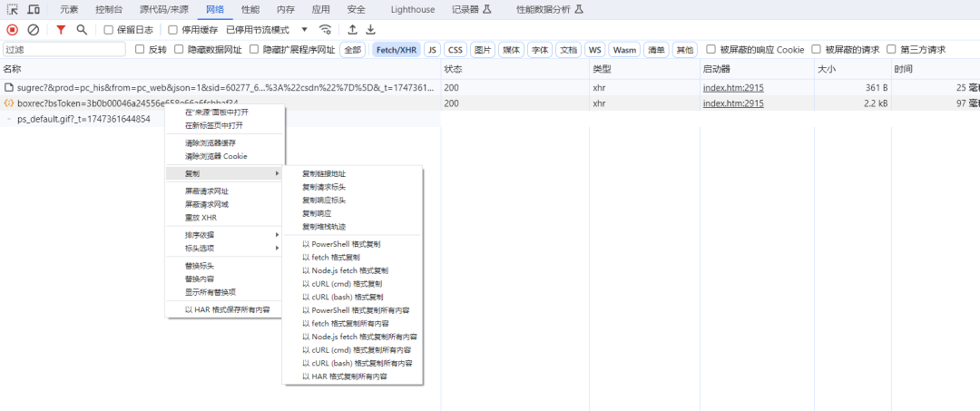
Task: Toggle the red filter funnel icon
Action: [x=61, y=30]
